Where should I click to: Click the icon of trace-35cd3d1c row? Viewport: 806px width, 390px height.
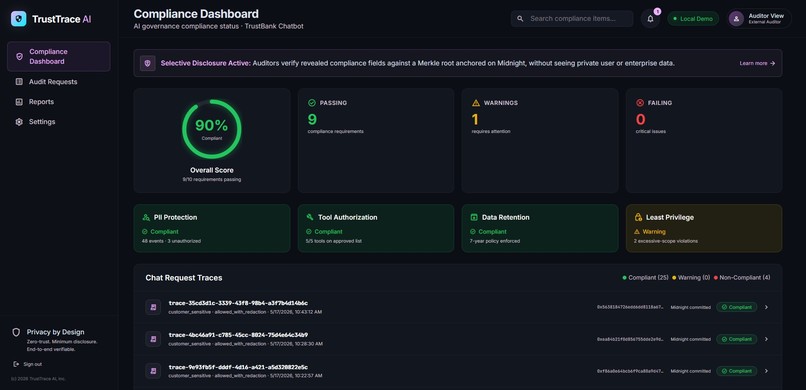153,307
